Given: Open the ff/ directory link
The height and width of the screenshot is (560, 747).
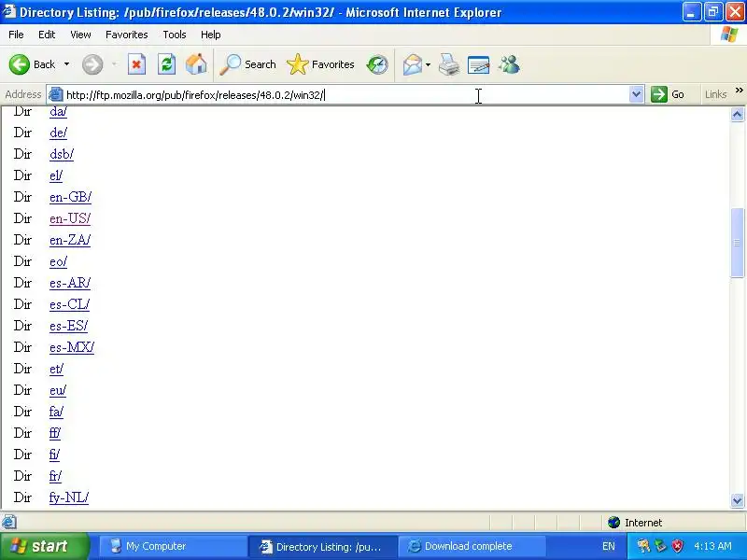Looking at the screenshot, I should coord(55,433).
